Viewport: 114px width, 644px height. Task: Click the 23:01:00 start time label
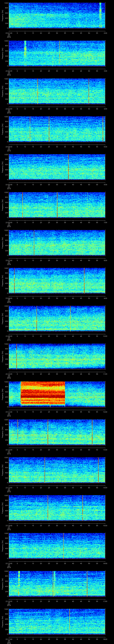(9, 33)
